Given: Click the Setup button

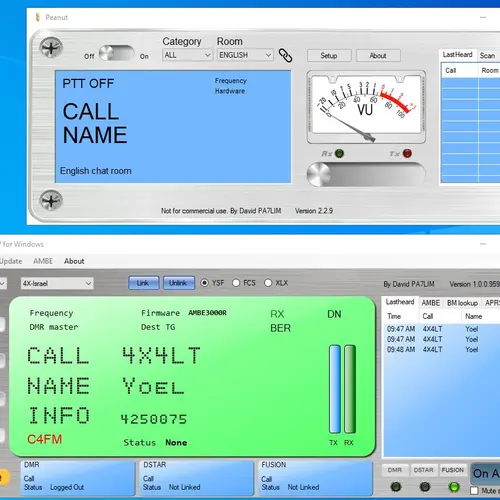Looking at the screenshot, I should pos(329,56).
